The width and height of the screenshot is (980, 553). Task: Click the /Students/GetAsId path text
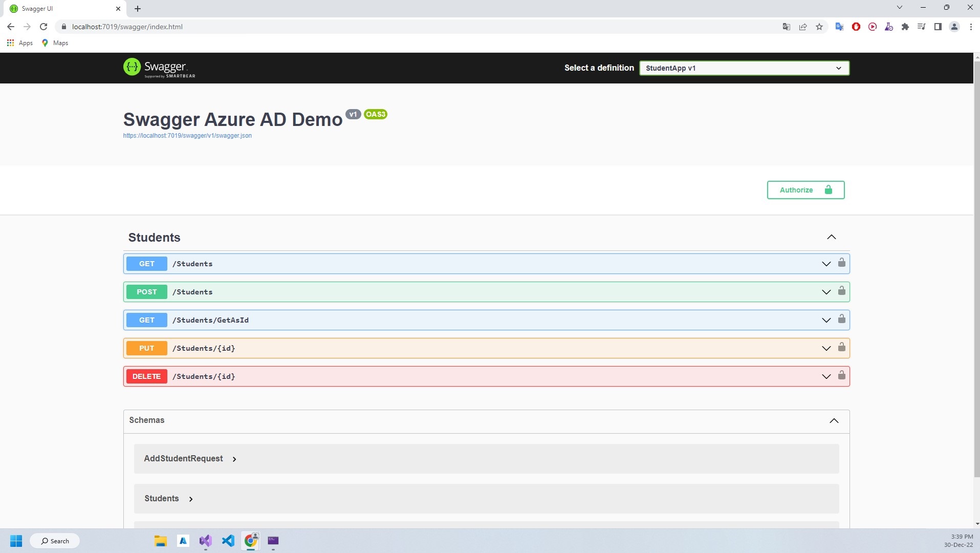[x=210, y=320]
